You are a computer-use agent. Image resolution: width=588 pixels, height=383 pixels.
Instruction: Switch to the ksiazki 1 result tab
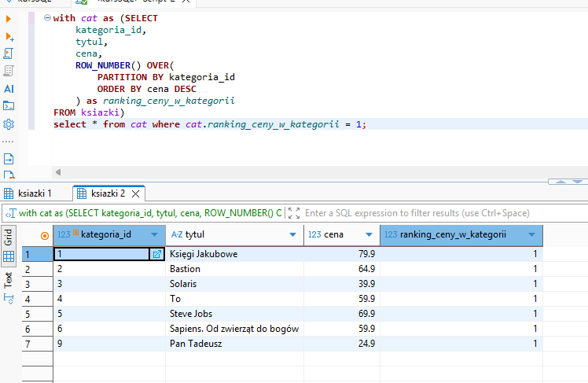pyautogui.click(x=31, y=193)
